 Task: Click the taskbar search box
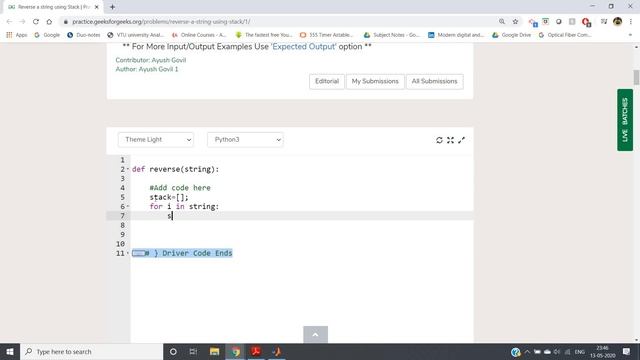pos(91,351)
